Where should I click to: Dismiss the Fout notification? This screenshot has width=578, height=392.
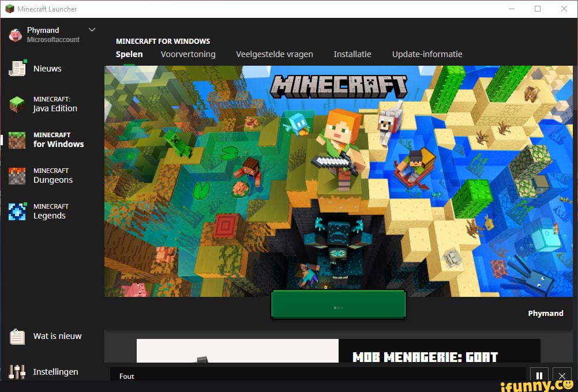(x=562, y=375)
